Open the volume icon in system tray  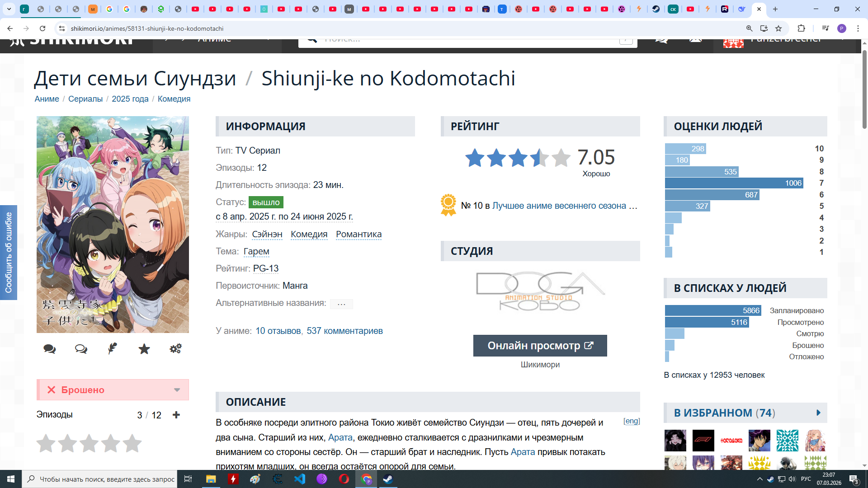(x=792, y=479)
